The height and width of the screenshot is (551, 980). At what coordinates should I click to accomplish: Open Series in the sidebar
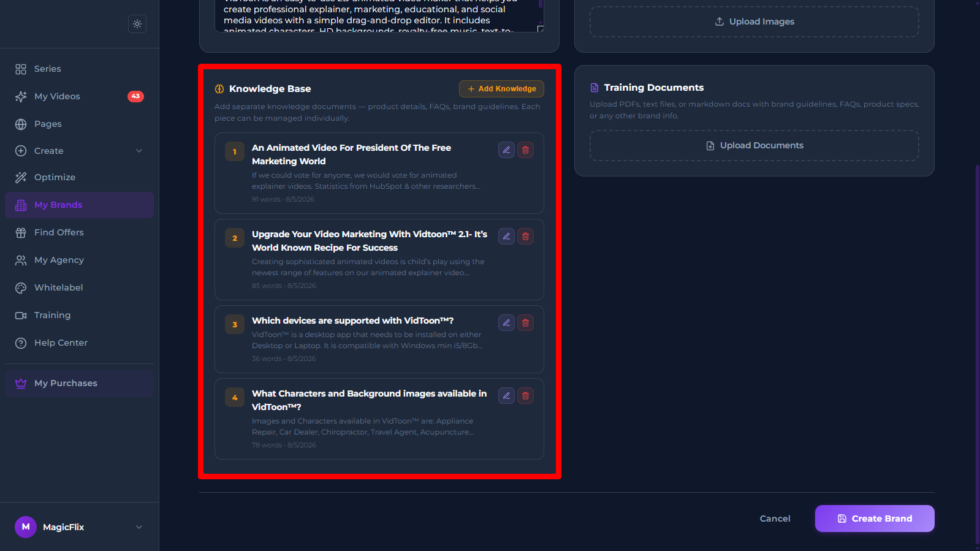click(x=79, y=69)
